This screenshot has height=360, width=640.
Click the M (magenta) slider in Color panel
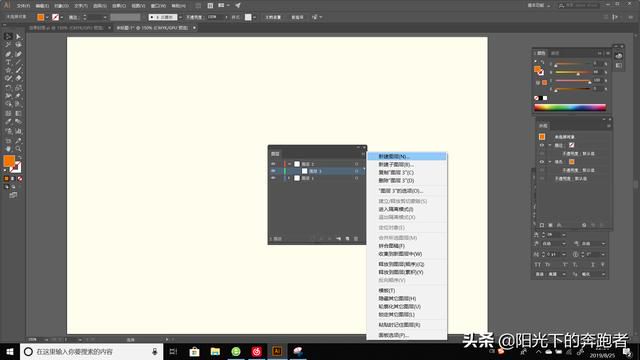(x=572, y=72)
